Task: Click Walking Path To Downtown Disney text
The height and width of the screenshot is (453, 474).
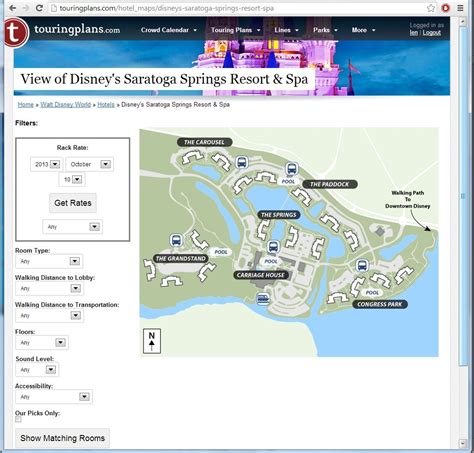Action: [408, 199]
